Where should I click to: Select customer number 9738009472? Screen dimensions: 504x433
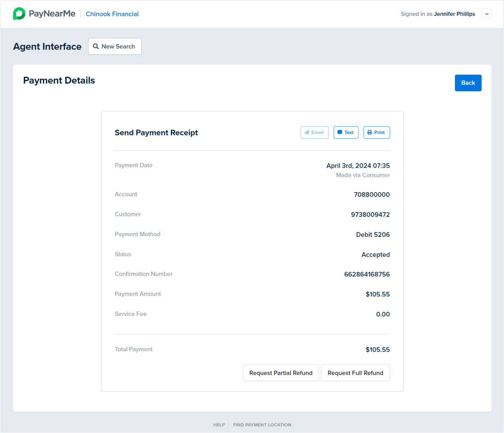[x=370, y=215]
